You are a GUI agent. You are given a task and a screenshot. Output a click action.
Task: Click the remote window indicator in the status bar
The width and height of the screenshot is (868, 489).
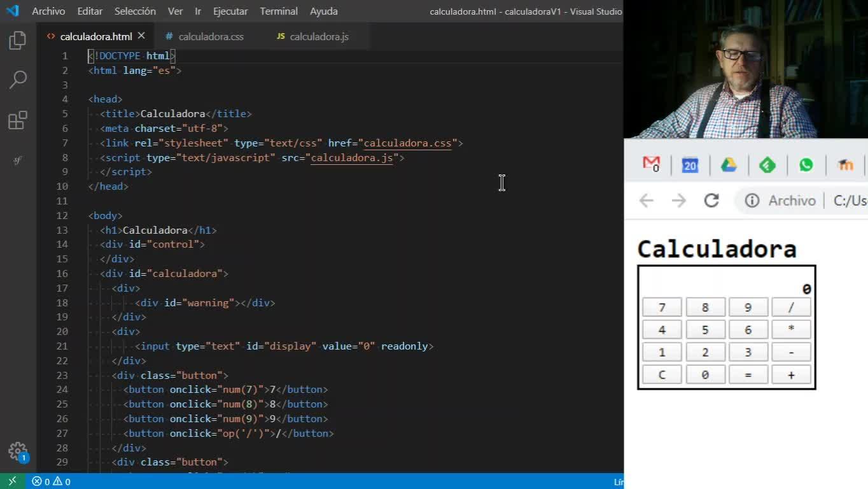point(12,481)
